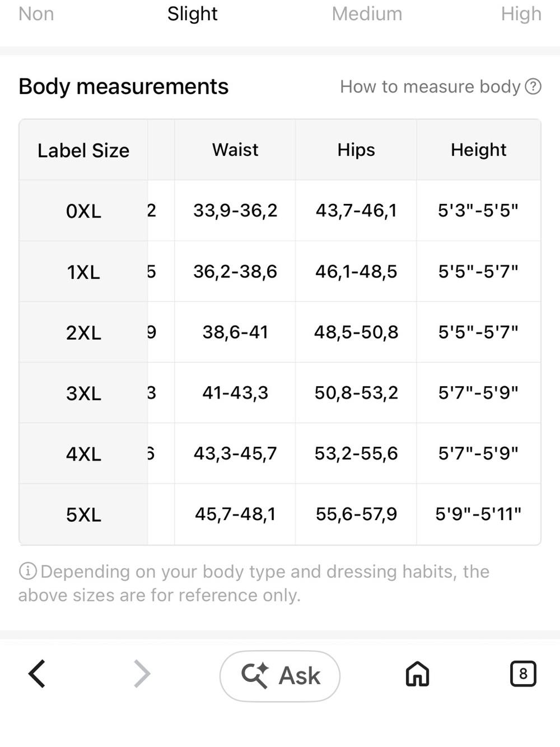Select the 5XL size row label
The width and height of the screenshot is (560, 747).
tap(83, 514)
